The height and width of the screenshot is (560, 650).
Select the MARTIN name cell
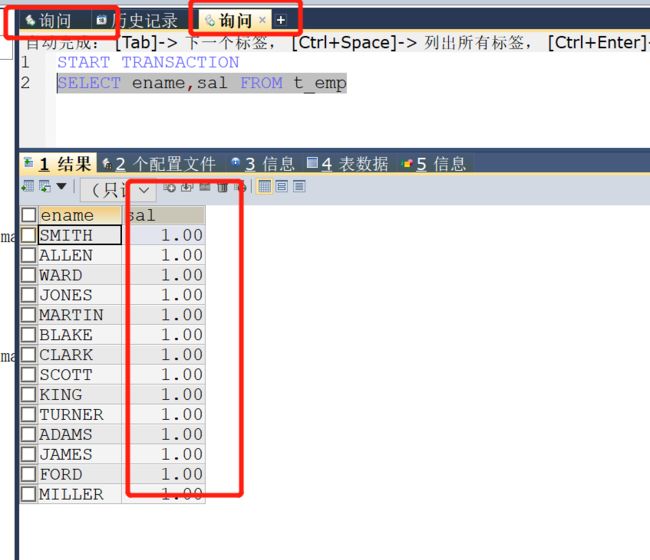coord(80,315)
